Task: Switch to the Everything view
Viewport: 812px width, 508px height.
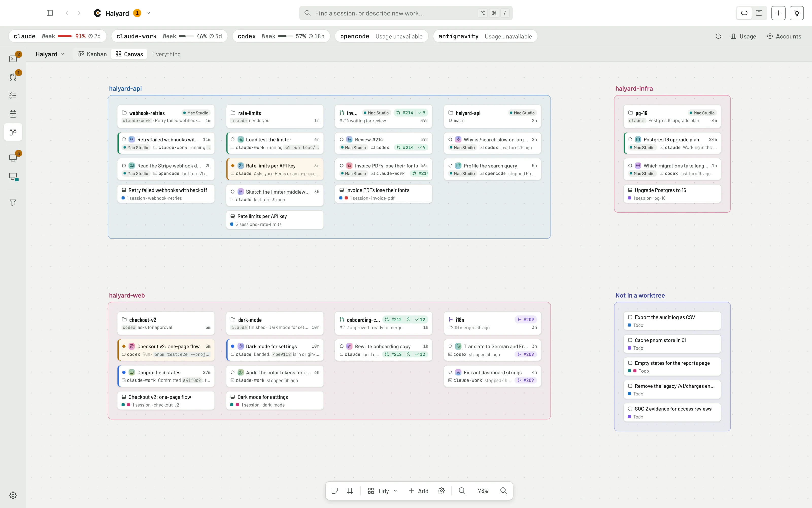Action: coord(166,54)
